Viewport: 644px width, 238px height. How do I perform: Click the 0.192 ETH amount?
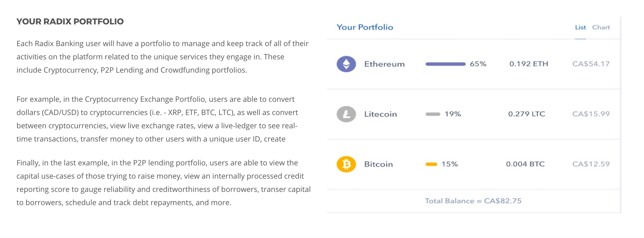click(x=529, y=64)
